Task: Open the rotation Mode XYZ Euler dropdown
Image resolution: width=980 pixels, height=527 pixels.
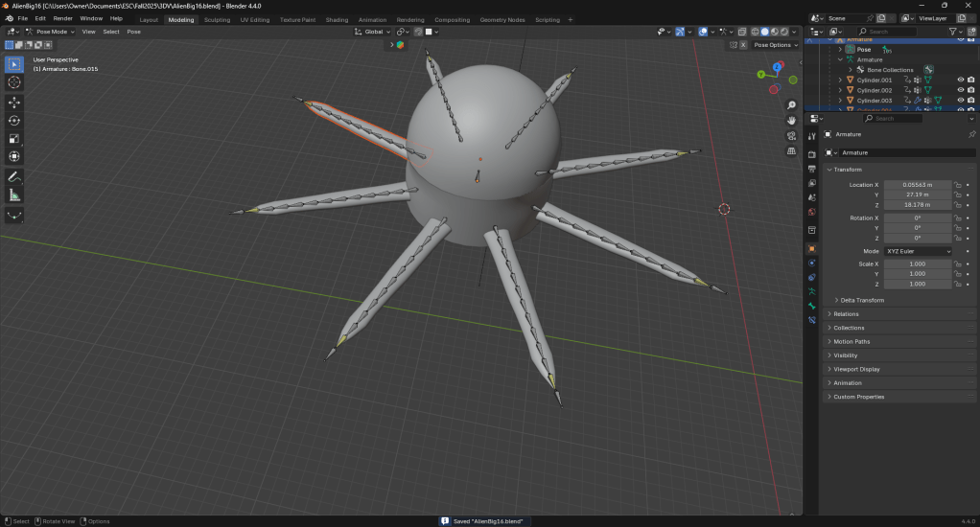Action: coord(918,251)
